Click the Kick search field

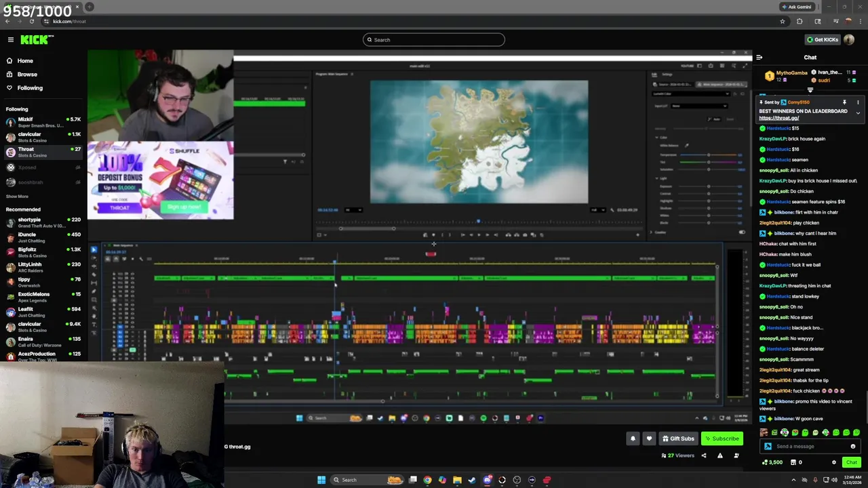[434, 40]
